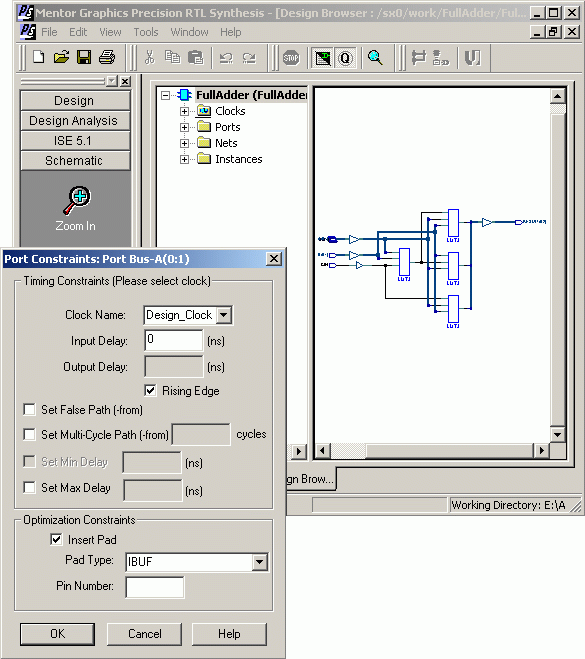Open the Pad Type IBUF dropdown
The height and width of the screenshot is (659, 585).
[x=260, y=562]
